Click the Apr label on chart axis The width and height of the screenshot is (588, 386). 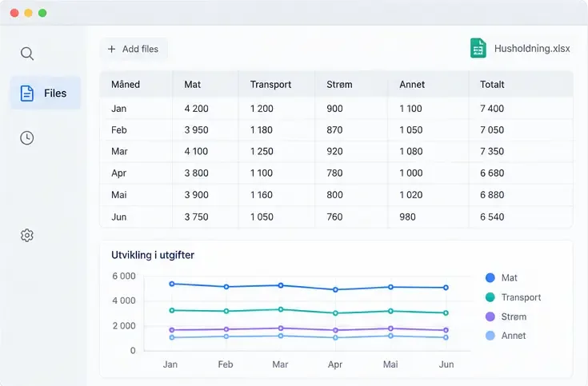coord(335,364)
